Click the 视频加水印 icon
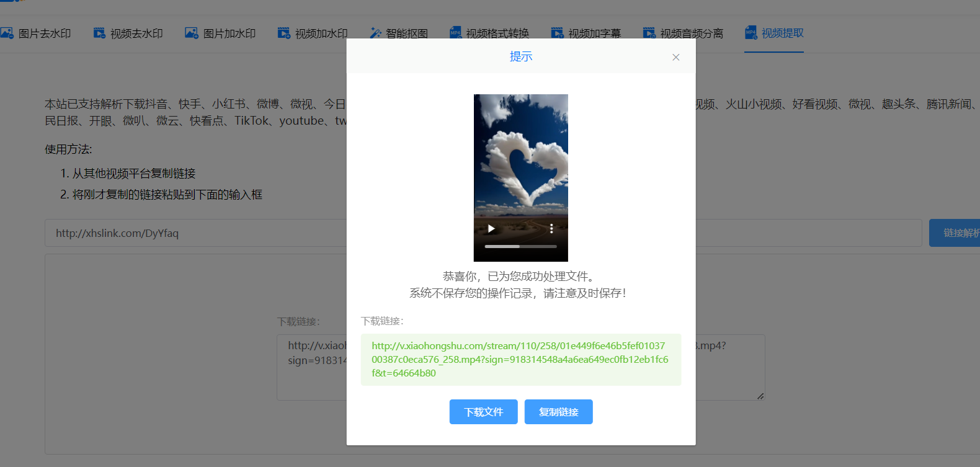Screen dimensions: 980x467 pyautogui.click(x=283, y=33)
